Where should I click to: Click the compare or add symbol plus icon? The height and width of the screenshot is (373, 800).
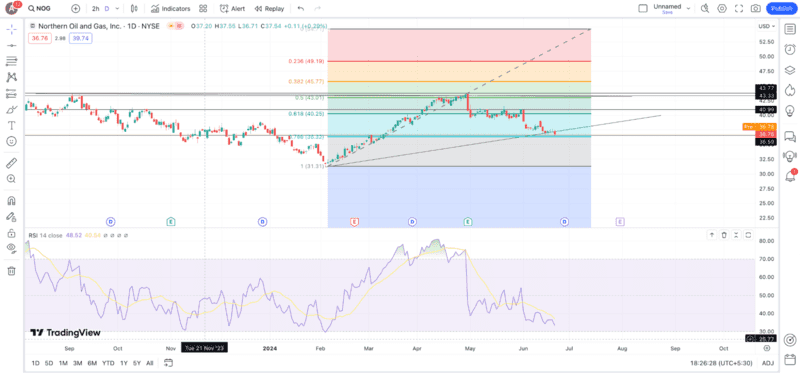click(76, 8)
